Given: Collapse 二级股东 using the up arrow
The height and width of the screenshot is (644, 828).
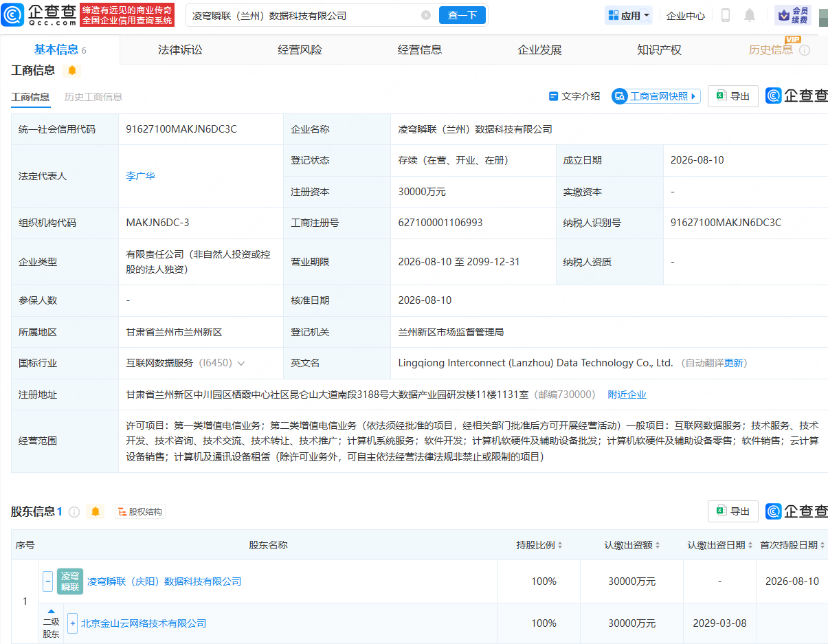Looking at the screenshot, I should click(x=51, y=610).
